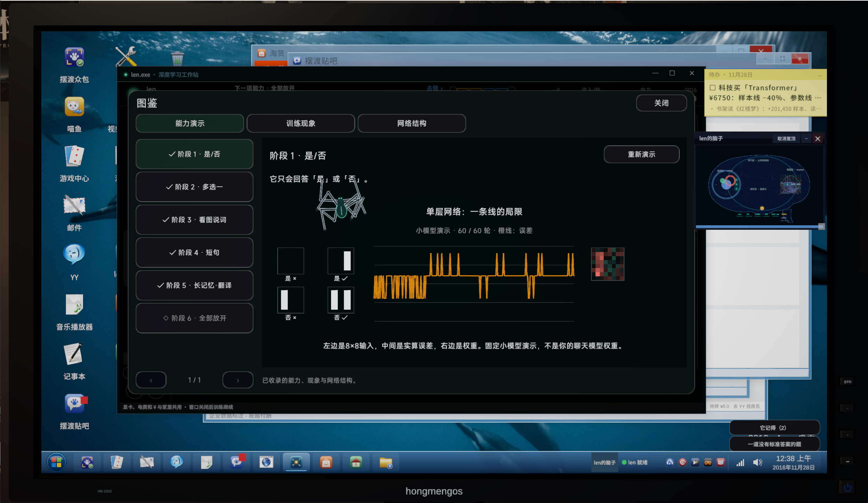Viewport: 868px width, 503px height.
Task: Open the 记事本 desktop icon
Action: (x=74, y=362)
